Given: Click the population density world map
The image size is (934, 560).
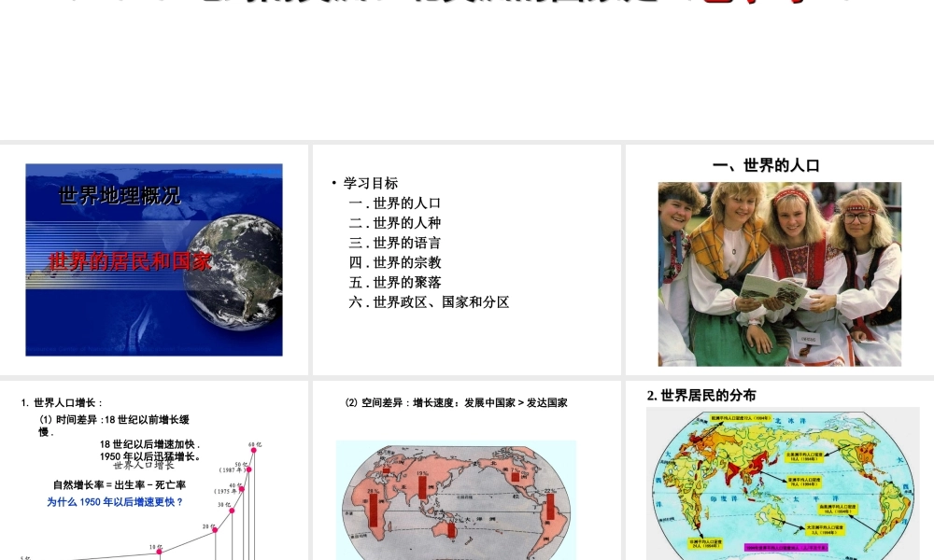Looking at the screenshot, I should pyautogui.click(x=784, y=483).
